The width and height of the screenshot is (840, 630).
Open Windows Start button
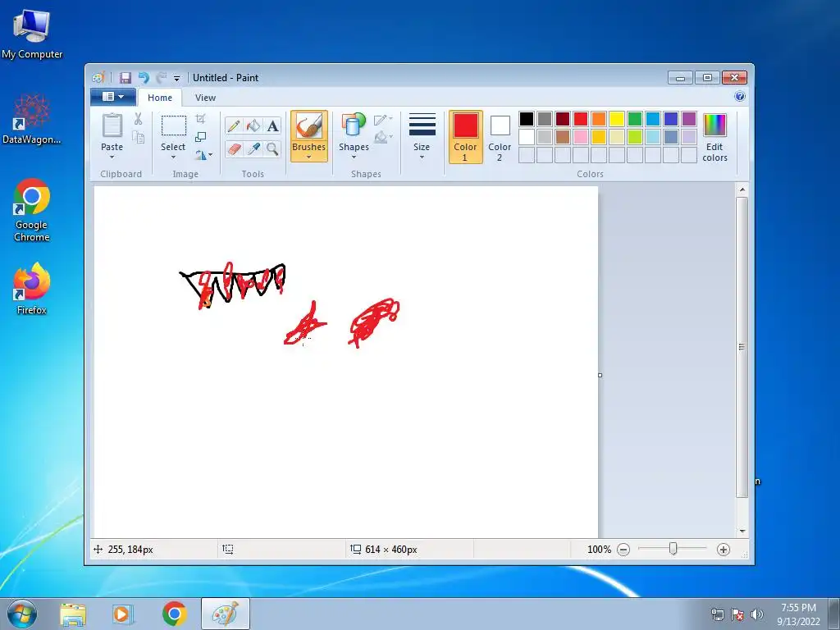21,614
